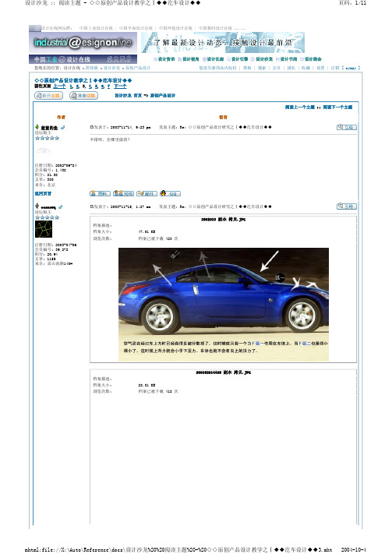The width and height of the screenshot is (392, 554).
Task: Open the 设计资讯 navigation menu item
Action: pyautogui.click(x=164, y=59)
